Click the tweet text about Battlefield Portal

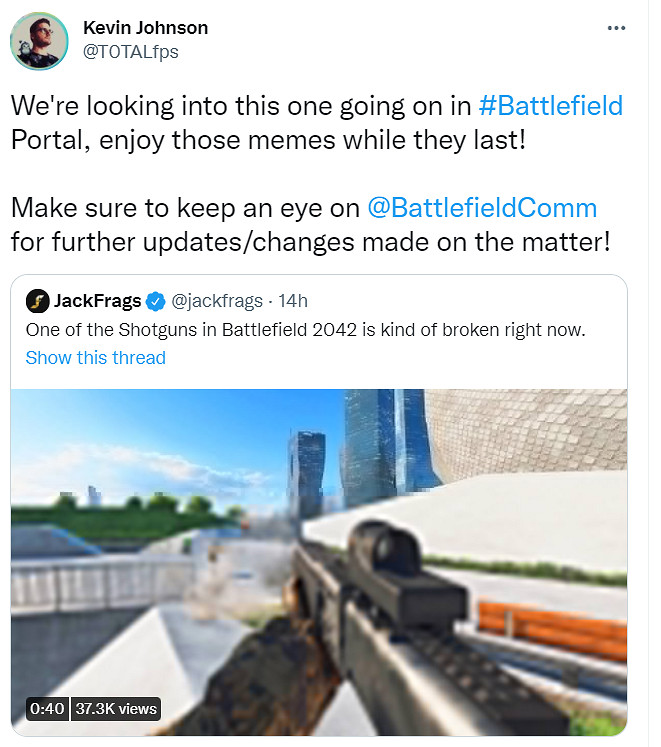click(x=317, y=123)
